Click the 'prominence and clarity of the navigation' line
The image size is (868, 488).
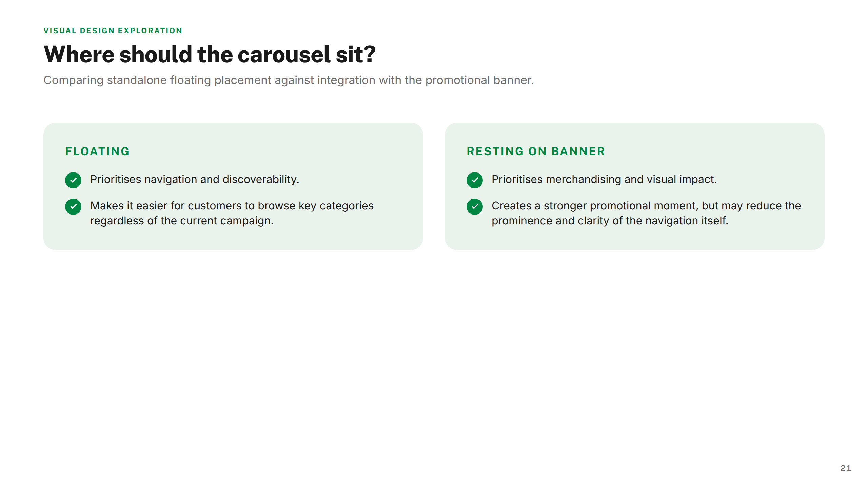click(610, 221)
